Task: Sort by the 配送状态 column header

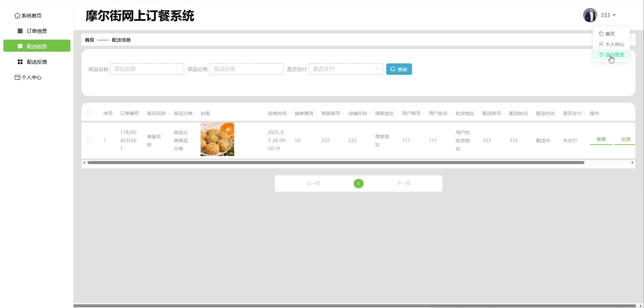Action: [x=545, y=113]
